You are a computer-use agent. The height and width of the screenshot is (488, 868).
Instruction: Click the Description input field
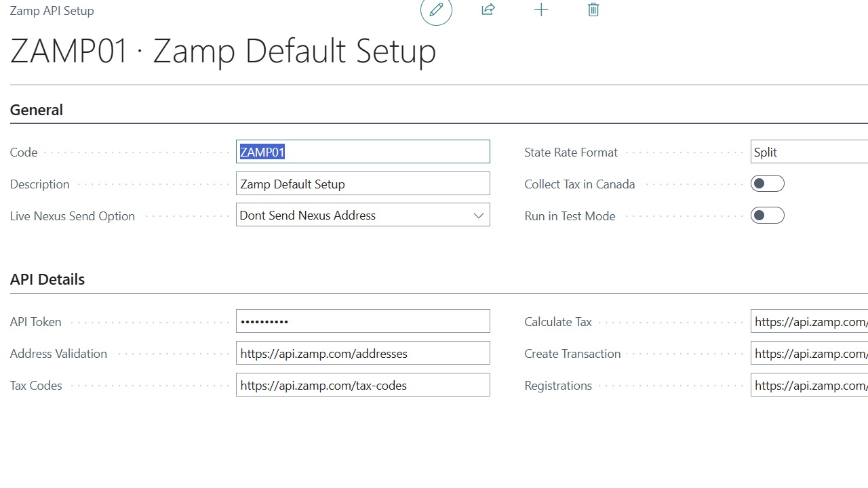click(x=363, y=184)
